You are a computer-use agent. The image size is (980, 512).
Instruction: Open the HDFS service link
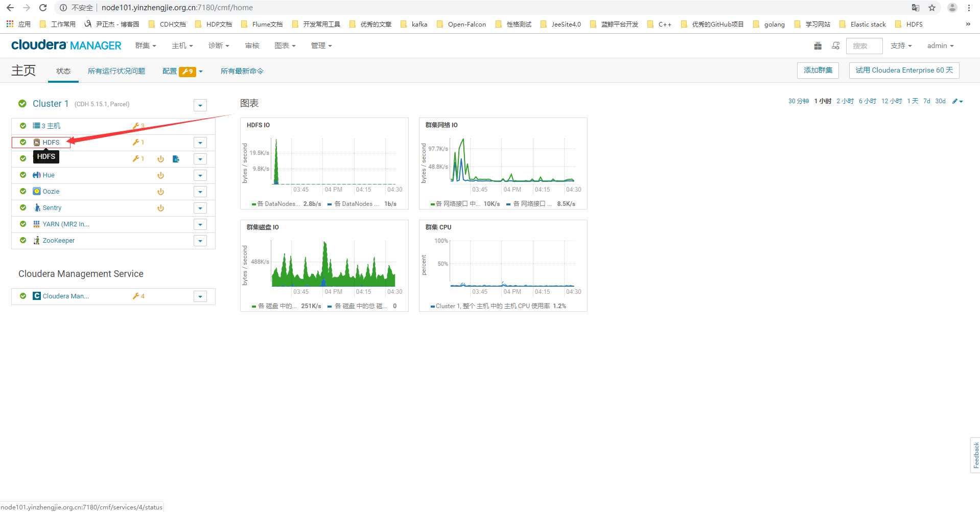pos(51,143)
